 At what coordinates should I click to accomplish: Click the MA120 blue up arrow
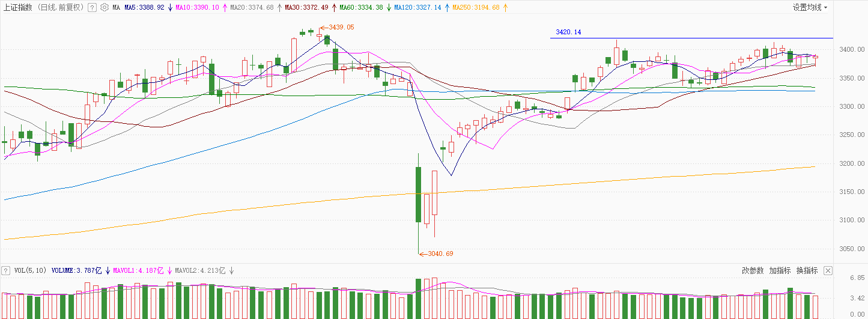coord(446,8)
